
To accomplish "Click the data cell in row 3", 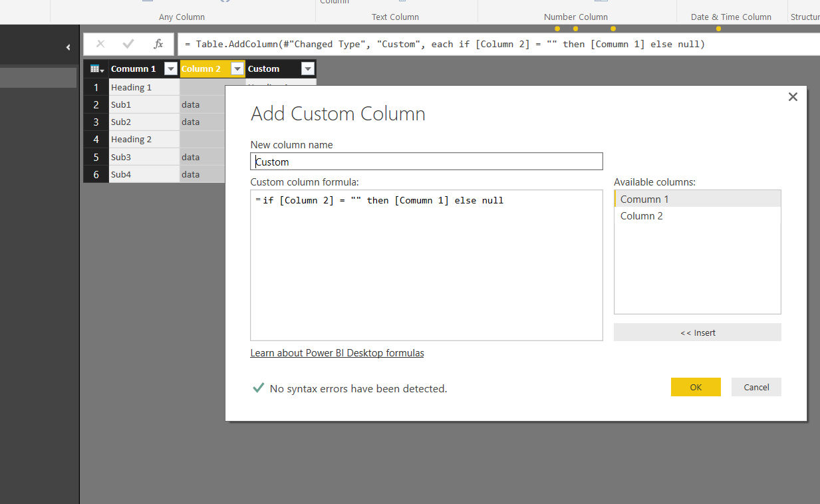I will 203,122.
